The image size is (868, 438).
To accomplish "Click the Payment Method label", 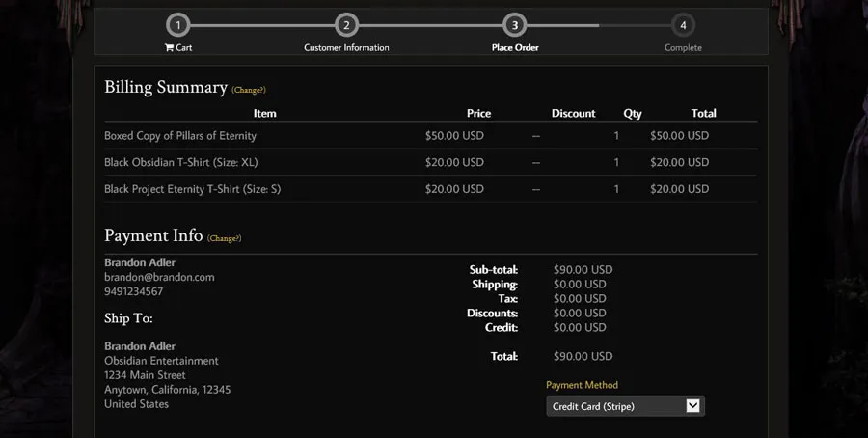I will click(582, 385).
